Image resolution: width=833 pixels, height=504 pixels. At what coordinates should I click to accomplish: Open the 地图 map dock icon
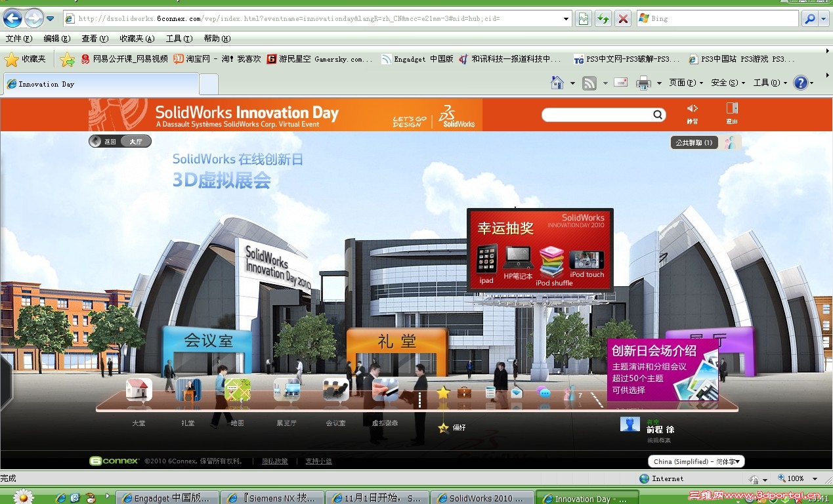[237, 390]
